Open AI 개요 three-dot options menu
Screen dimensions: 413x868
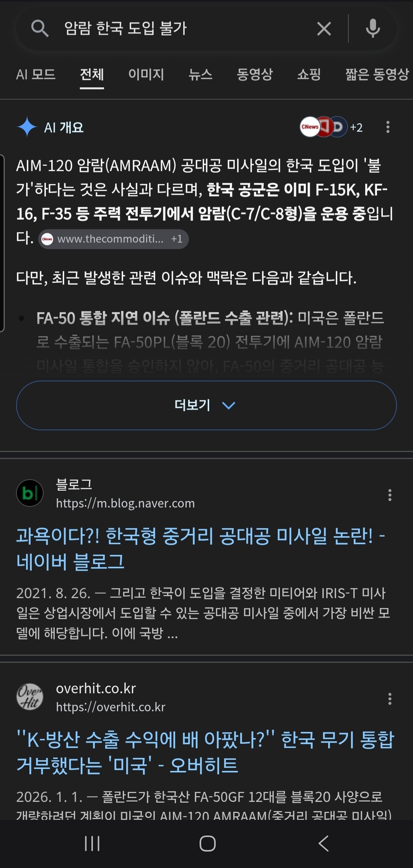coord(388,127)
